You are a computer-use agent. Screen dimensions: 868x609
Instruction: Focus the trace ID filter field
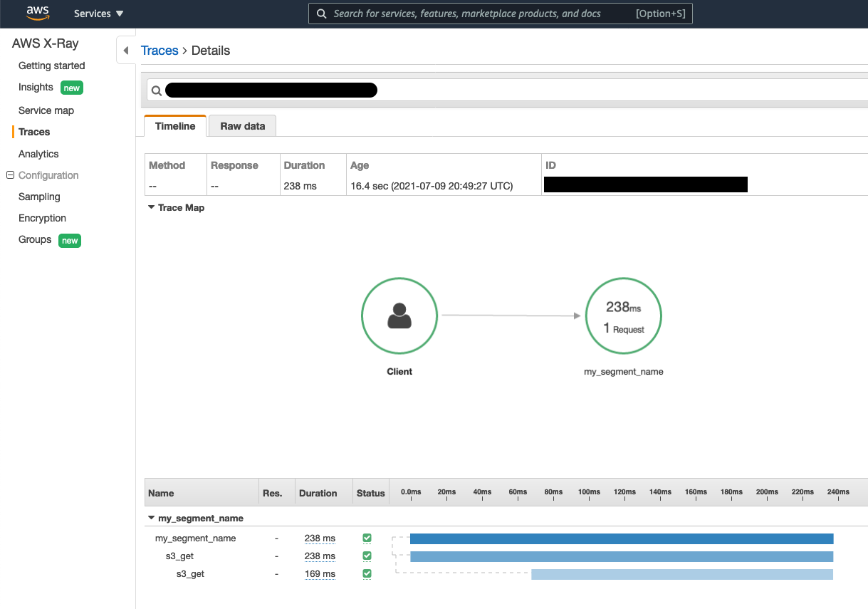point(507,90)
